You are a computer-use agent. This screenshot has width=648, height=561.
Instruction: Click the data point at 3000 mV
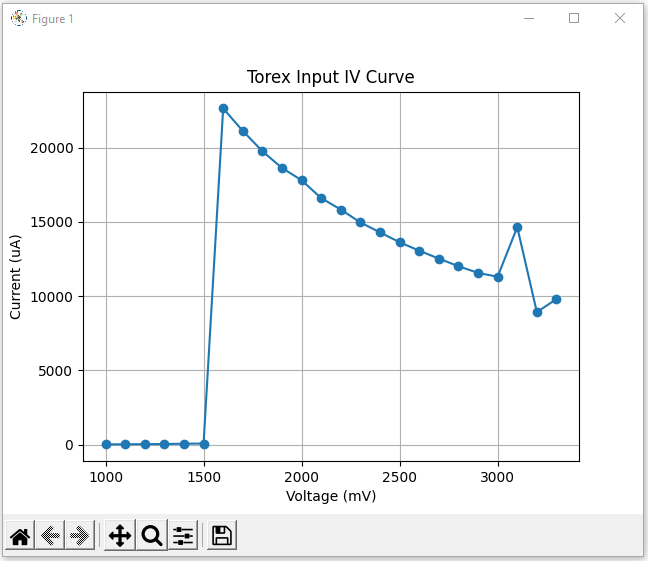pos(498,277)
